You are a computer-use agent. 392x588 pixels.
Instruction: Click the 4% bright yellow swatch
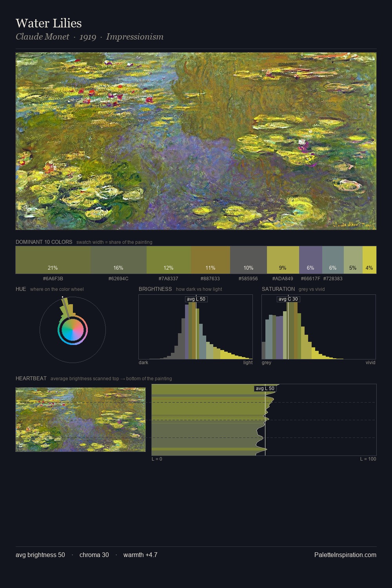(x=369, y=260)
